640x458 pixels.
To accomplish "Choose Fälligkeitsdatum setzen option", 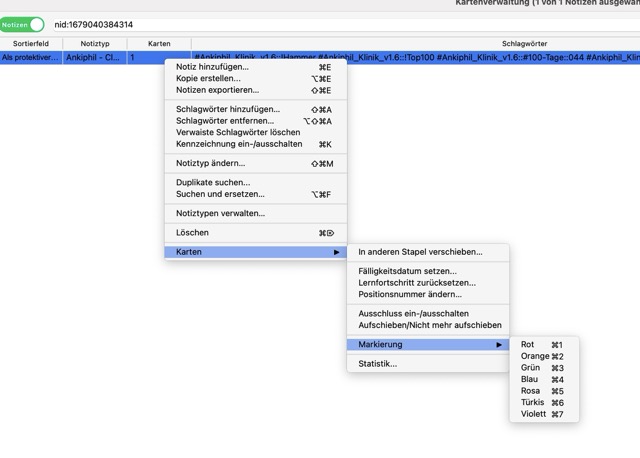I will pyautogui.click(x=407, y=271).
